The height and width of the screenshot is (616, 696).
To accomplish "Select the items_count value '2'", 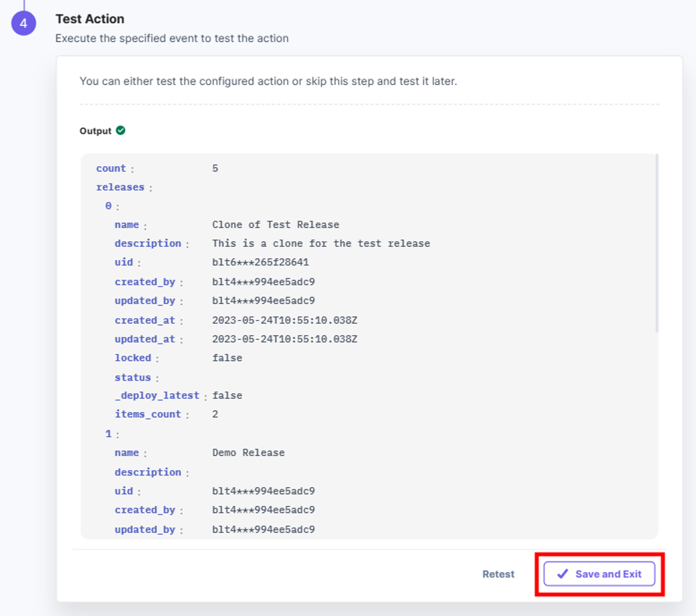I will point(215,414).
